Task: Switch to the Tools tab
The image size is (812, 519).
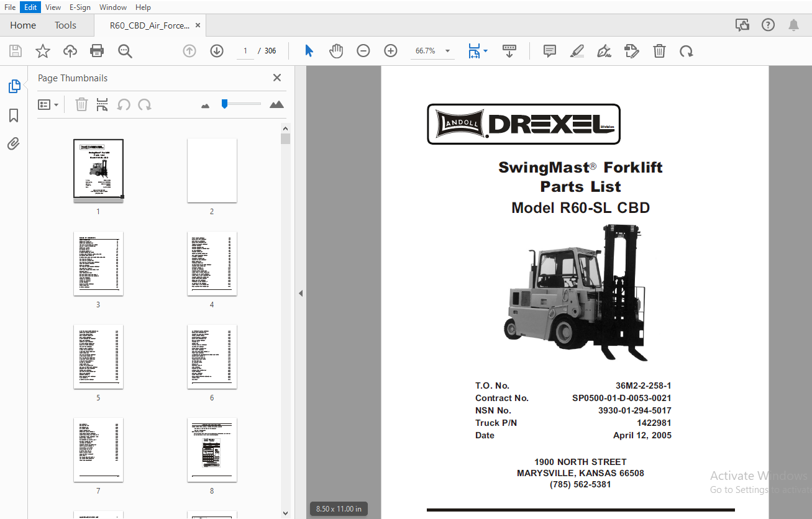Action: (65, 25)
